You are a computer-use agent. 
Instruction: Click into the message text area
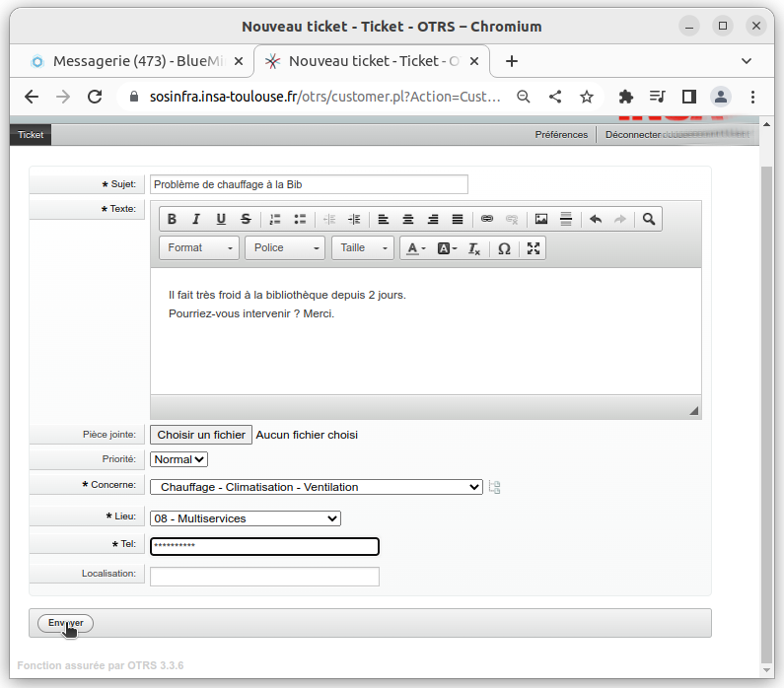coord(425,331)
